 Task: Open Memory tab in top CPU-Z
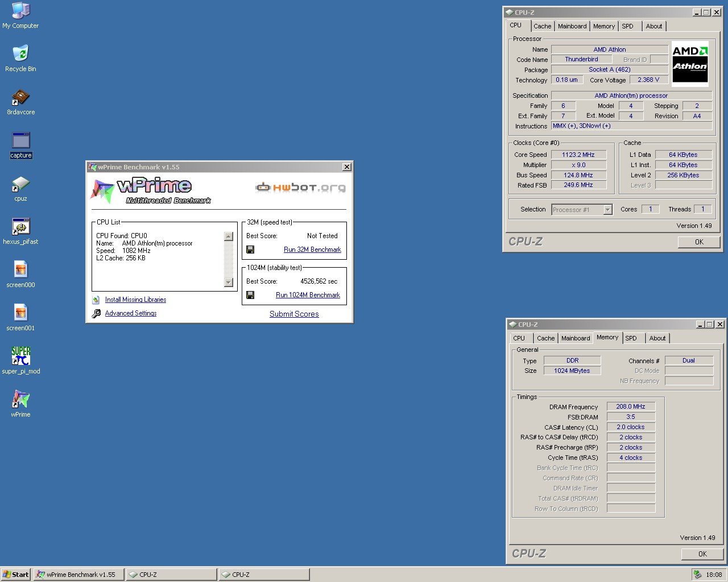pos(604,26)
